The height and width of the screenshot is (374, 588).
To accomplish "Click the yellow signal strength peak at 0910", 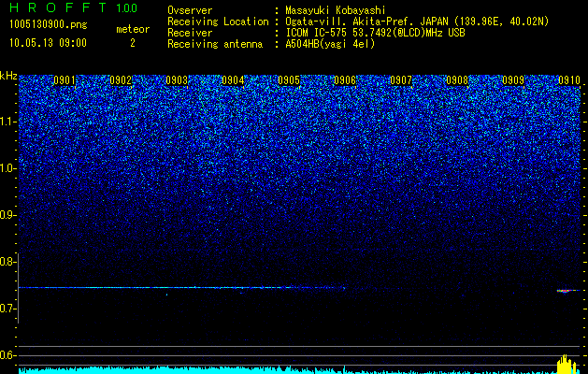I will 566,364.
